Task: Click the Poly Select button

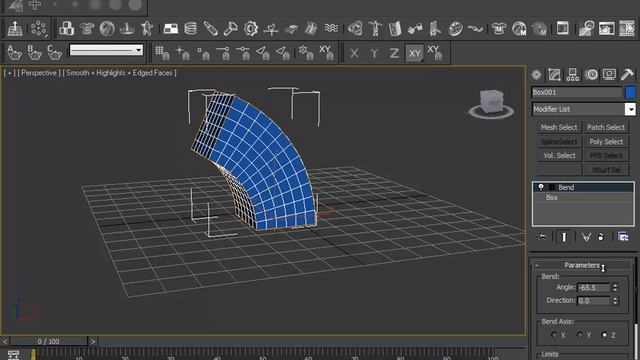Action: pyautogui.click(x=606, y=142)
